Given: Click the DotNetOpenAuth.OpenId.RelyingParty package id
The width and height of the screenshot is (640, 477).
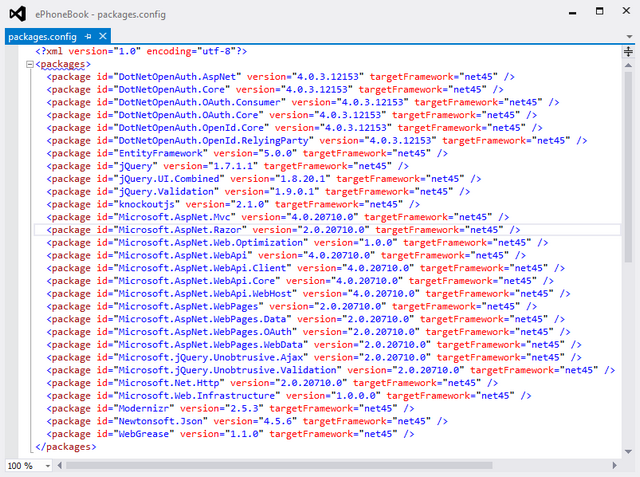Looking at the screenshot, I should (213, 140).
